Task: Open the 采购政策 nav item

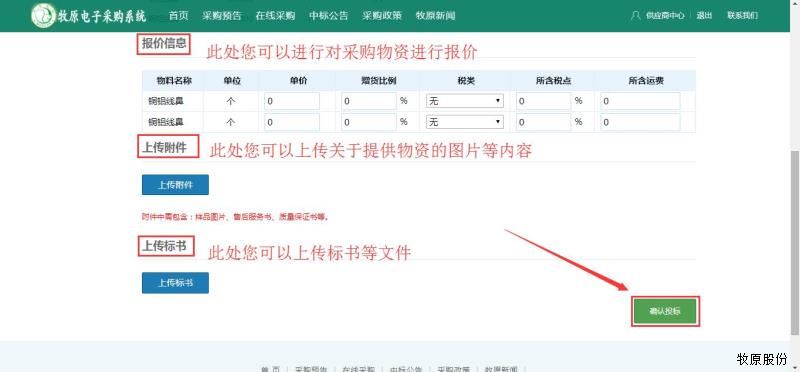Action: pos(382,16)
